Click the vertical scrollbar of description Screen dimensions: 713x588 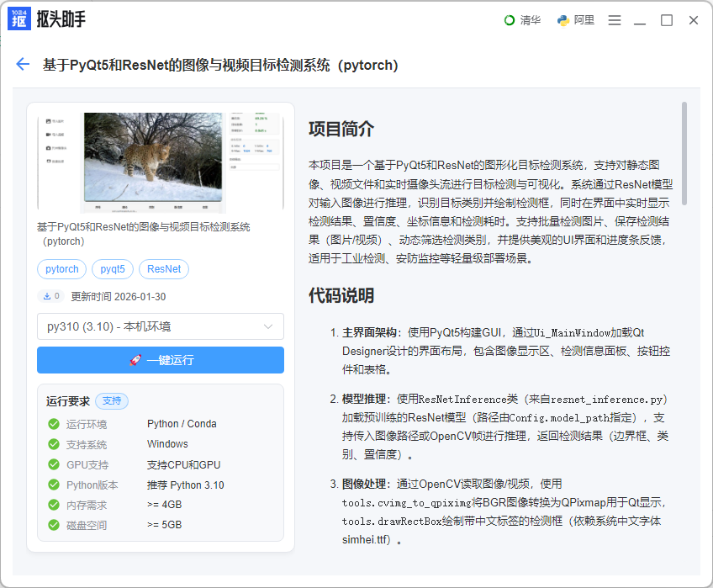[684, 154]
